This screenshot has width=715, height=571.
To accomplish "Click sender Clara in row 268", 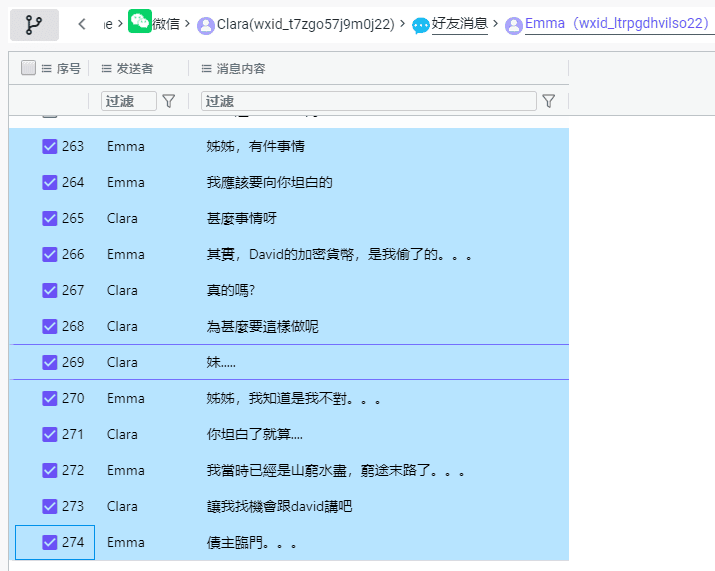I will click(122, 327).
